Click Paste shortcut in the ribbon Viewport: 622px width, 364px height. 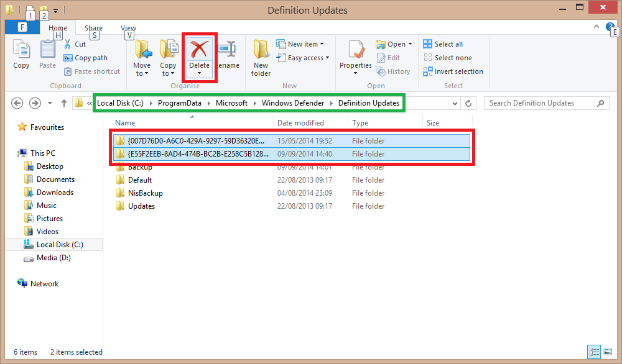[x=92, y=71]
